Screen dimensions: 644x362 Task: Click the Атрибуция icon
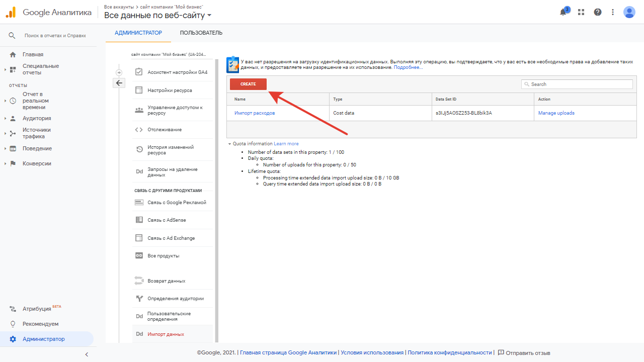point(13,309)
